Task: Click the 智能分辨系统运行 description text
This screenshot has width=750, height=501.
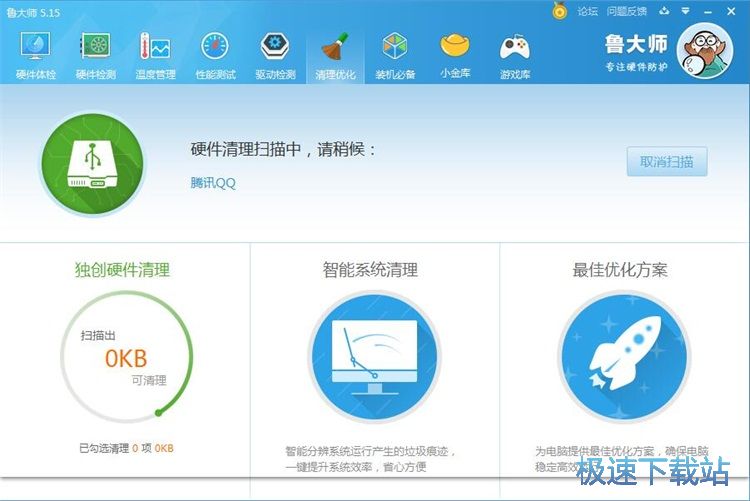Action: point(371,459)
